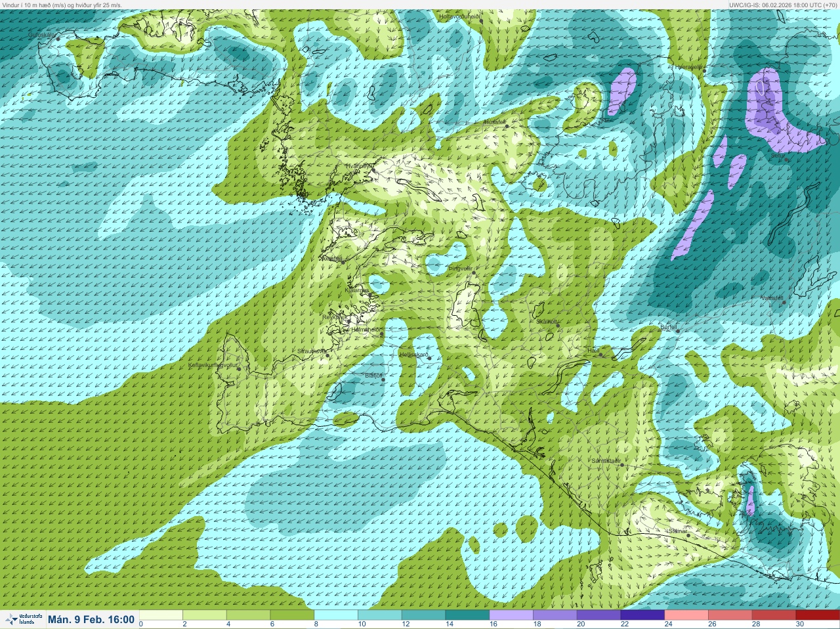Select the Straumsvík station label
840x629 pixels.
pyautogui.click(x=311, y=351)
